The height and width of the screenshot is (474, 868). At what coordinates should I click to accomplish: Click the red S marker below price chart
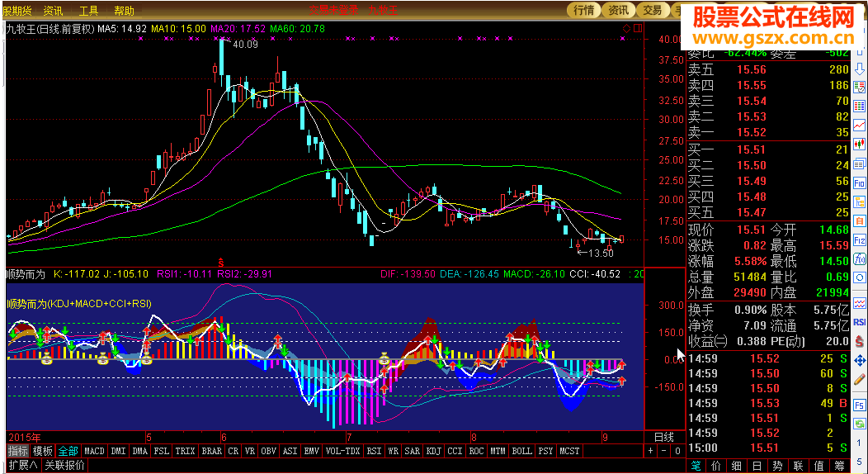click(x=221, y=262)
